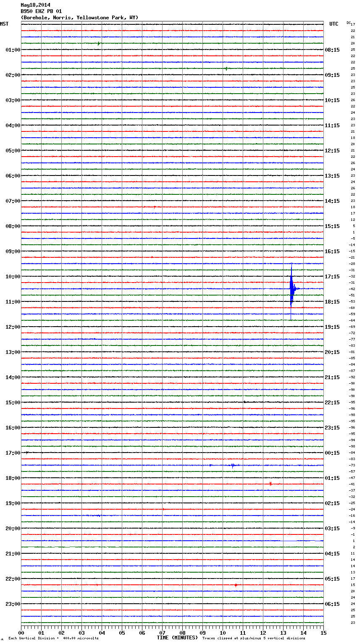Click the 01:00 MST time label

[x=13, y=50]
